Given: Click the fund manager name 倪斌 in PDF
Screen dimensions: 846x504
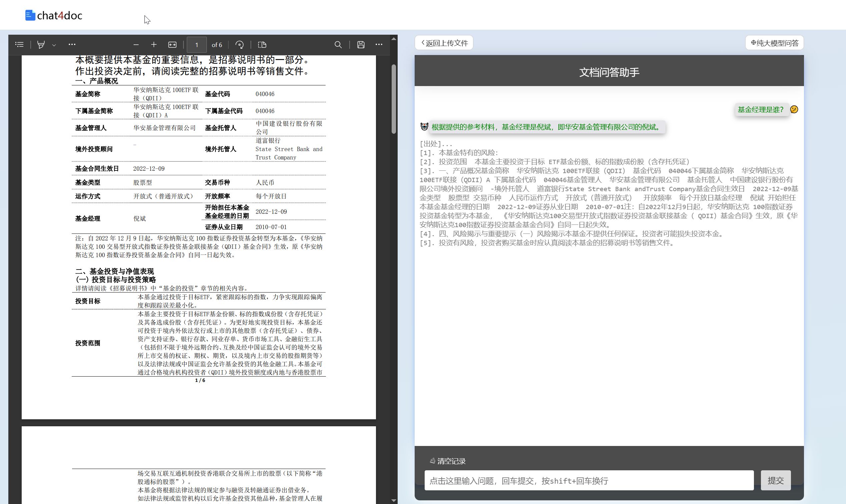Looking at the screenshot, I should click(139, 218).
